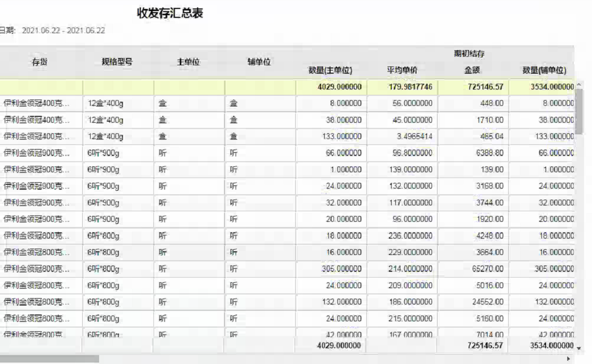Click the vertical scrollbar thumb
The width and height of the screenshot is (592, 364).
click(579, 111)
